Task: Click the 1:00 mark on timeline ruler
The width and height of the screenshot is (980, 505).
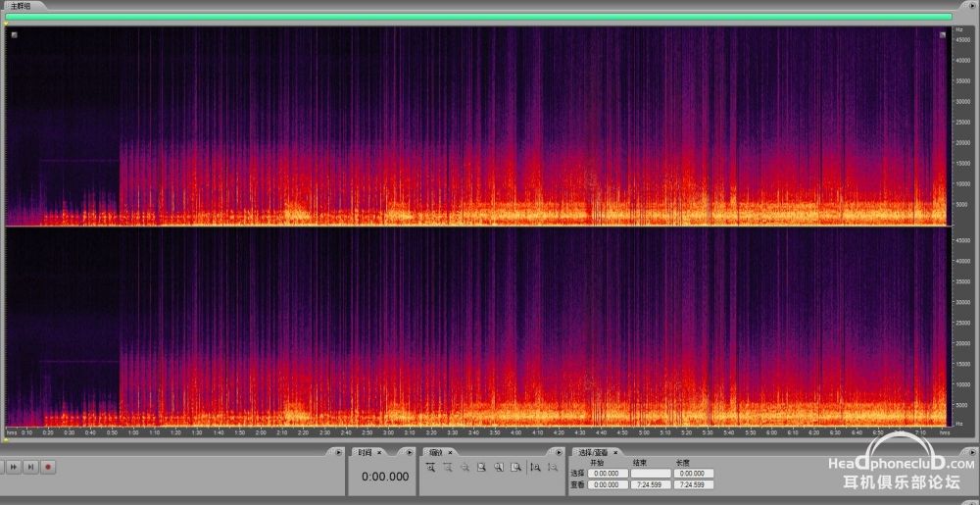Action: pyautogui.click(x=133, y=431)
